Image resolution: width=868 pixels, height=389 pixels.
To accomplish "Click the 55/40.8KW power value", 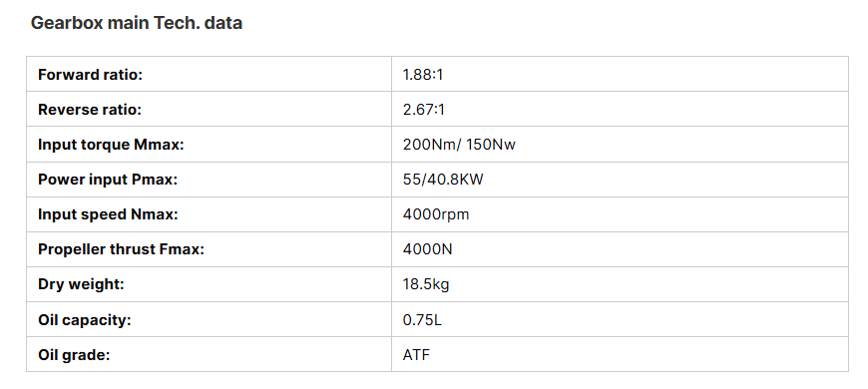I will (443, 180).
